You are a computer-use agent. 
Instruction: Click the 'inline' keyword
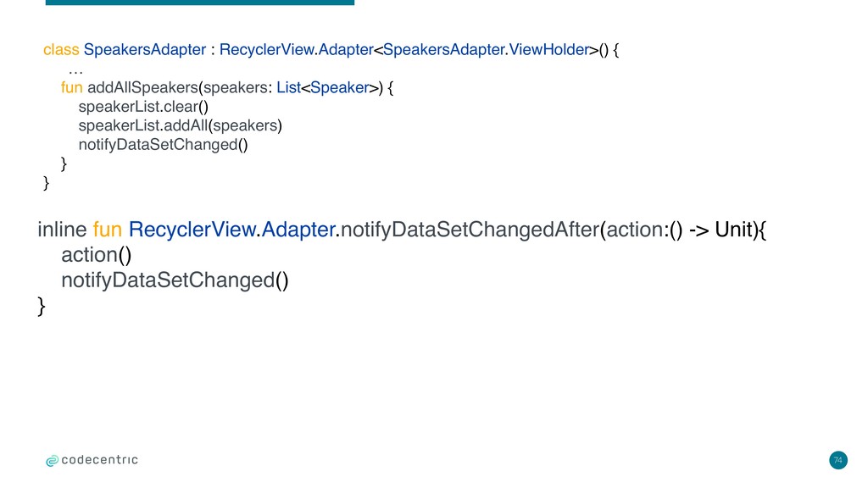click(x=62, y=229)
